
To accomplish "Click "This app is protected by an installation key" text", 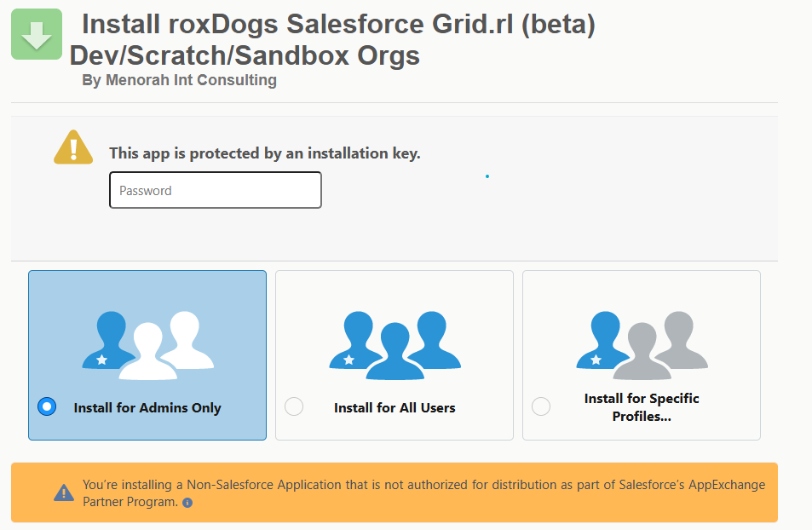I will (265, 154).
